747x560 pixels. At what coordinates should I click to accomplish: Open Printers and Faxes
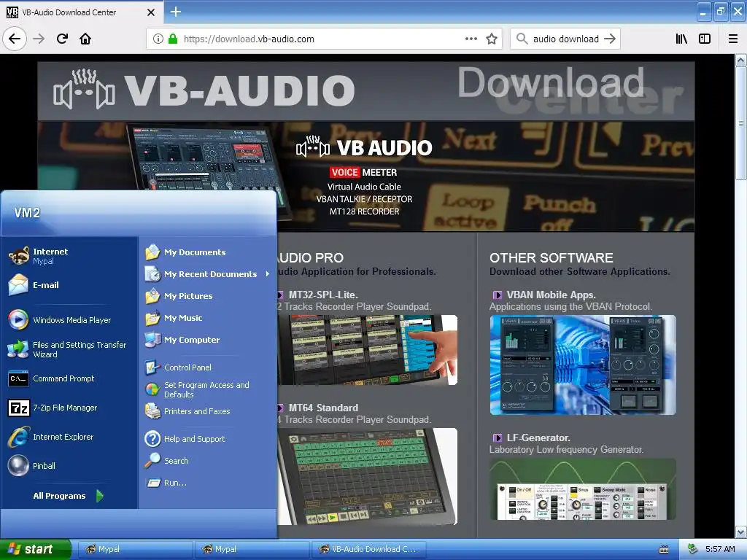[x=207, y=411]
